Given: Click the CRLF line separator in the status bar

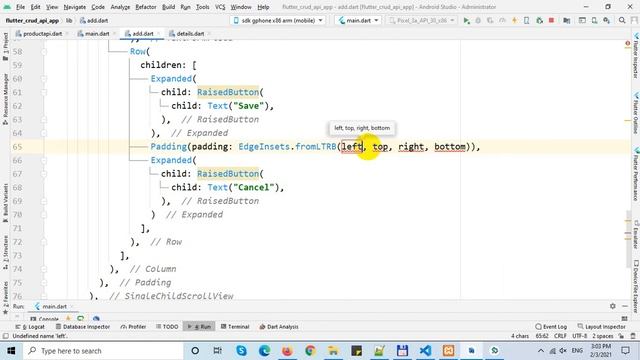Looking at the screenshot, I should (560, 336).
